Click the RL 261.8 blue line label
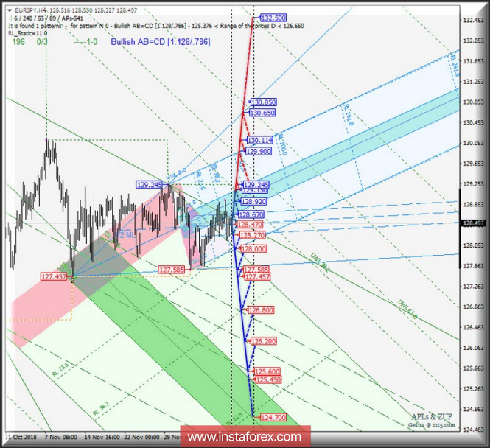 click(454, 66)
